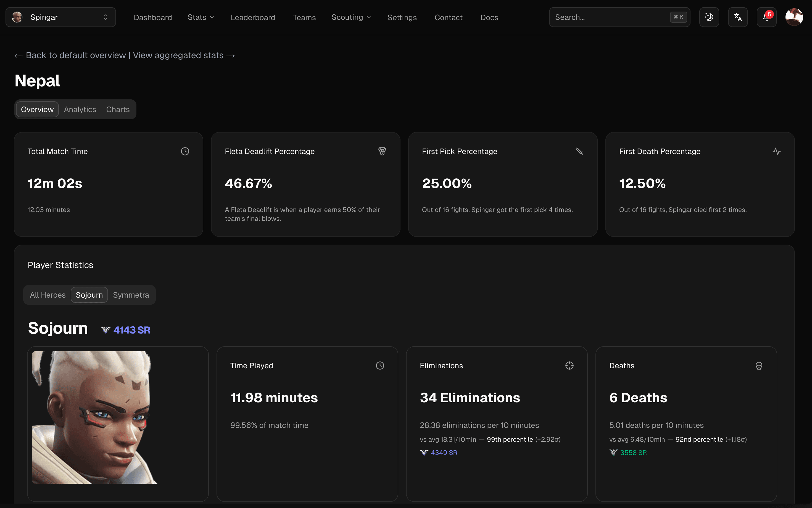Click the clock icon on Total Match Time card
The height and width of the screenshot is (508, 812).
point(185,151)
